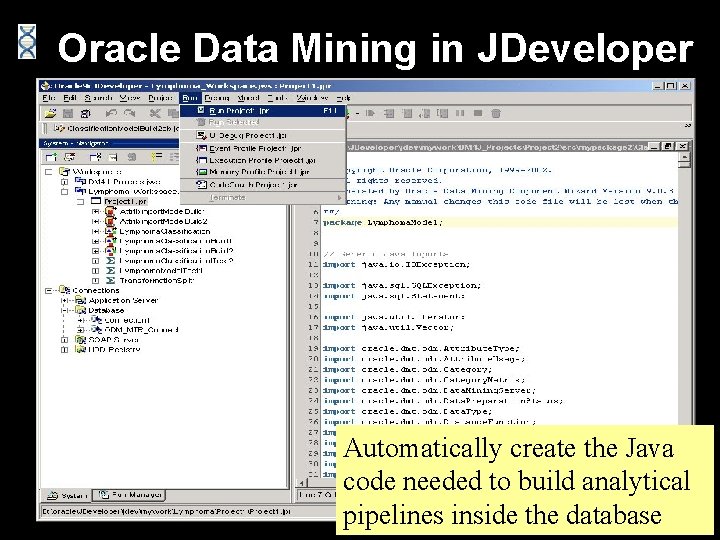This screenshot has height=540, width=720.
Task: Switch to the Run Manager tab
Action: 130,495
